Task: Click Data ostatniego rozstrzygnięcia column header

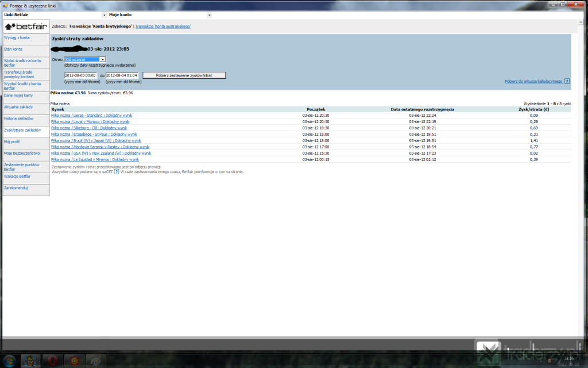Action: [x=422, y=109]
